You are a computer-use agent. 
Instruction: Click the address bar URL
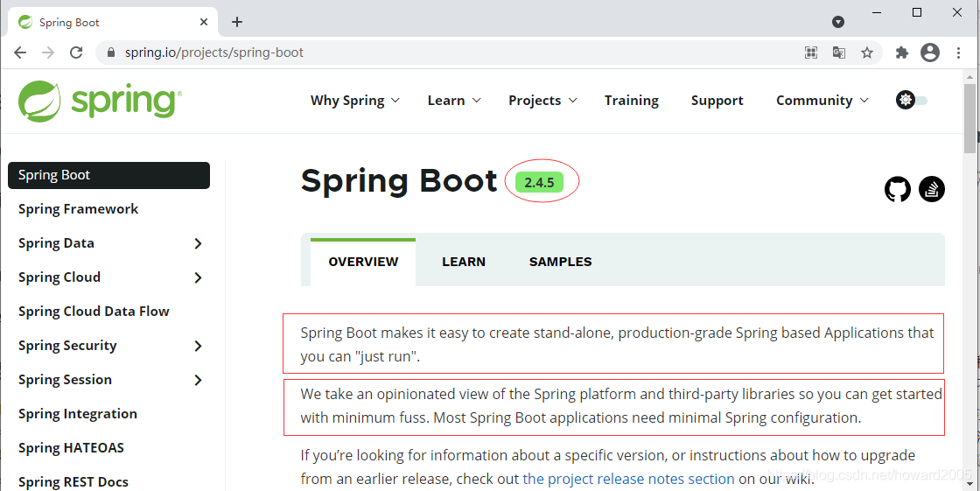(x=213, y=53)
